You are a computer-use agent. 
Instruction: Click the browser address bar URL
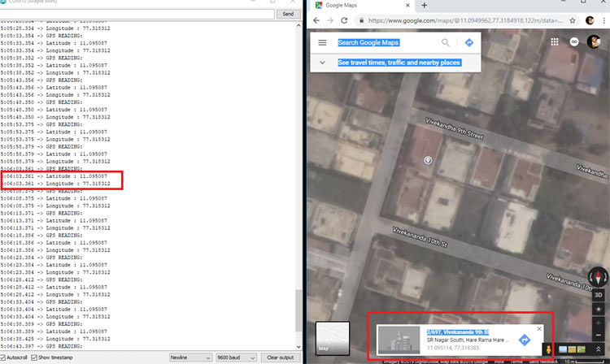point(465,20)
